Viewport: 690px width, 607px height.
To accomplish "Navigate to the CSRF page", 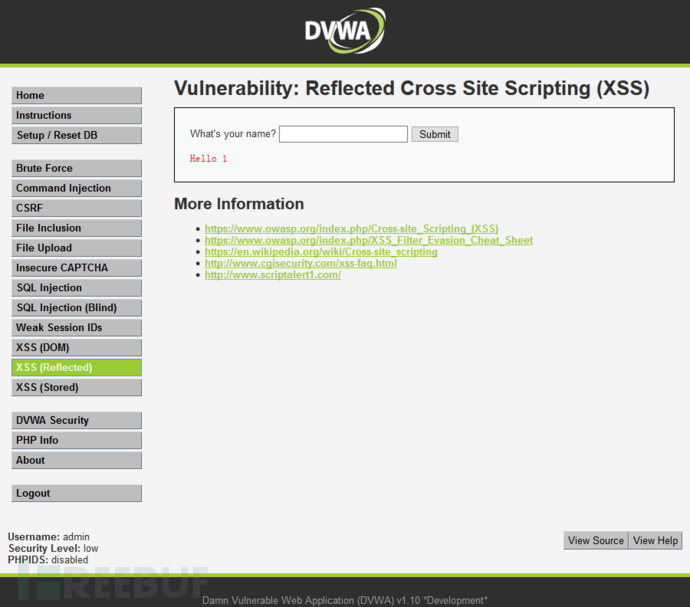I will point(77,208).
